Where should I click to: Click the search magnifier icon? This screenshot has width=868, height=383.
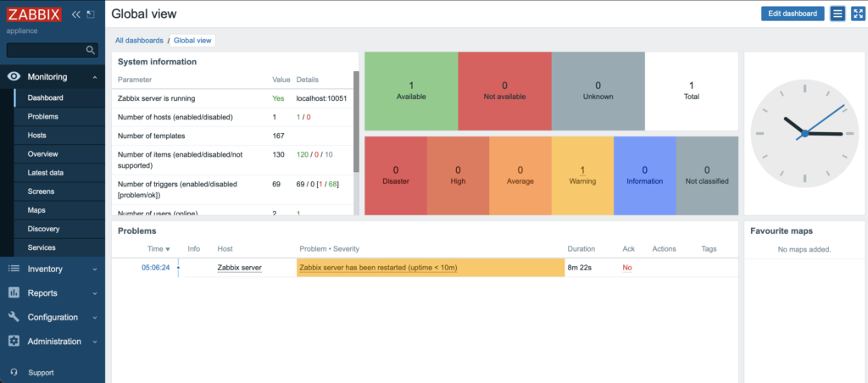click(x=91, y=50)
